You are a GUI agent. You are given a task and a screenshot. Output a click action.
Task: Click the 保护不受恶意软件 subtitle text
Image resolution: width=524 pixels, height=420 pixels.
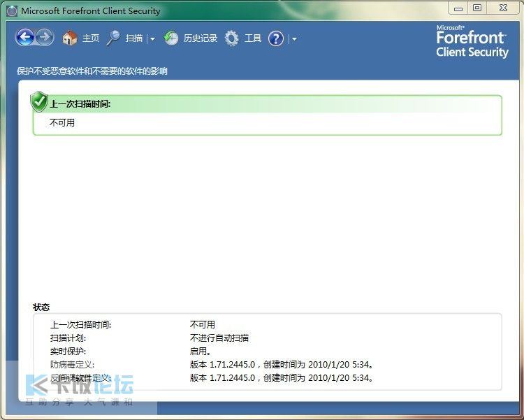click(x=92, y=71)
